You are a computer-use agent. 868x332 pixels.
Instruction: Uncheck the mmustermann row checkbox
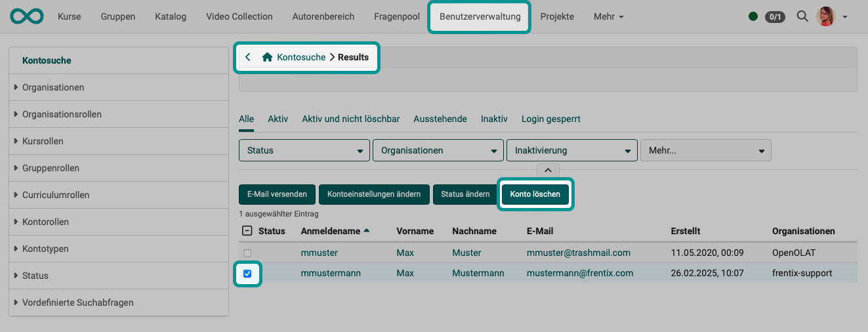coord(247,273)
